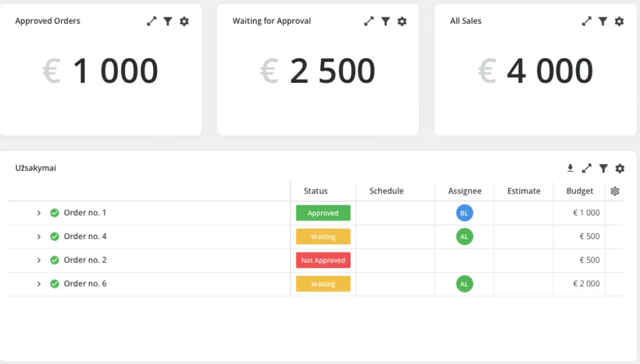Expand the Waiting for Approval widget
640x364 pixels.
pyautogui.click(x=369, y=21)
